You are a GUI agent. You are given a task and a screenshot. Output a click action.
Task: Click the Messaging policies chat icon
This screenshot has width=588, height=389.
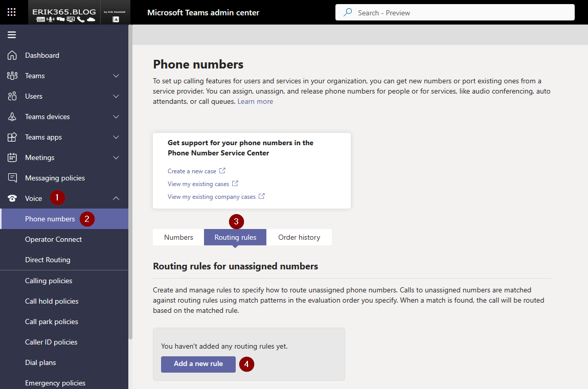click(x=12, y=178)
